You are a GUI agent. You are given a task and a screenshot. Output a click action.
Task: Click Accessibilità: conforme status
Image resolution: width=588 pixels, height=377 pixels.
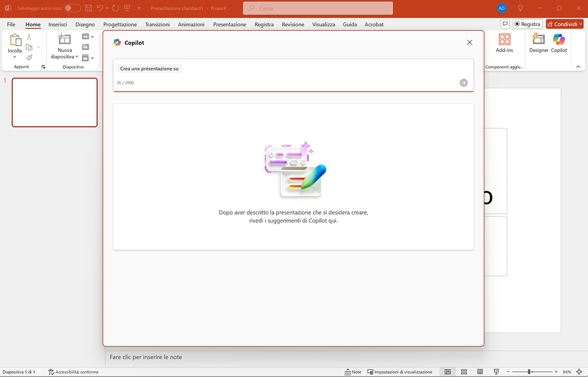coord(73,372)
